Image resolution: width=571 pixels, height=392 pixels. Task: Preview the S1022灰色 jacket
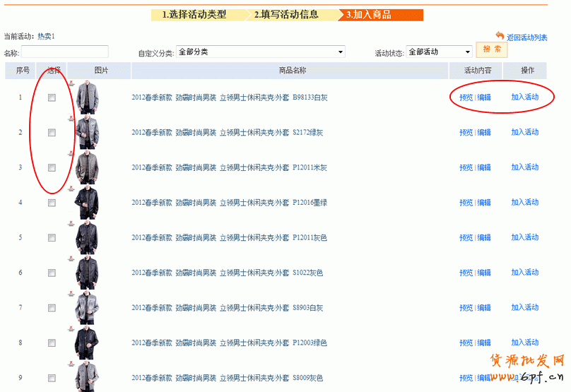coord(466,273)
